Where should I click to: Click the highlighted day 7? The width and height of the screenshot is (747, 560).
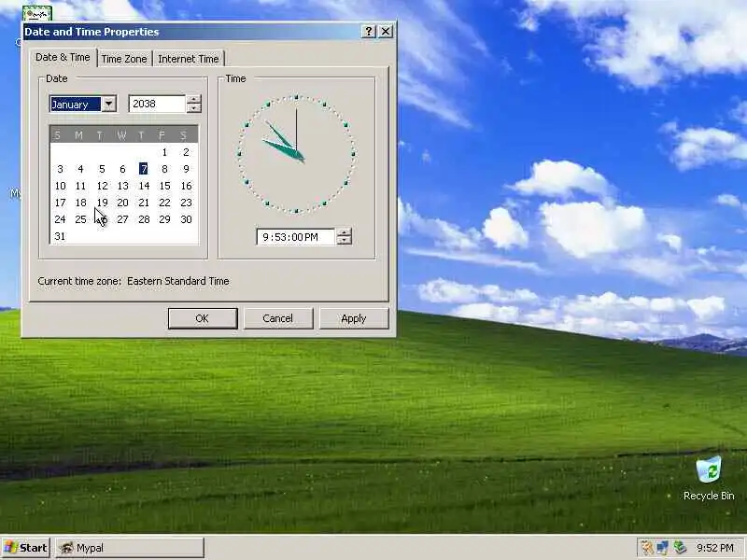pos(144,169)
